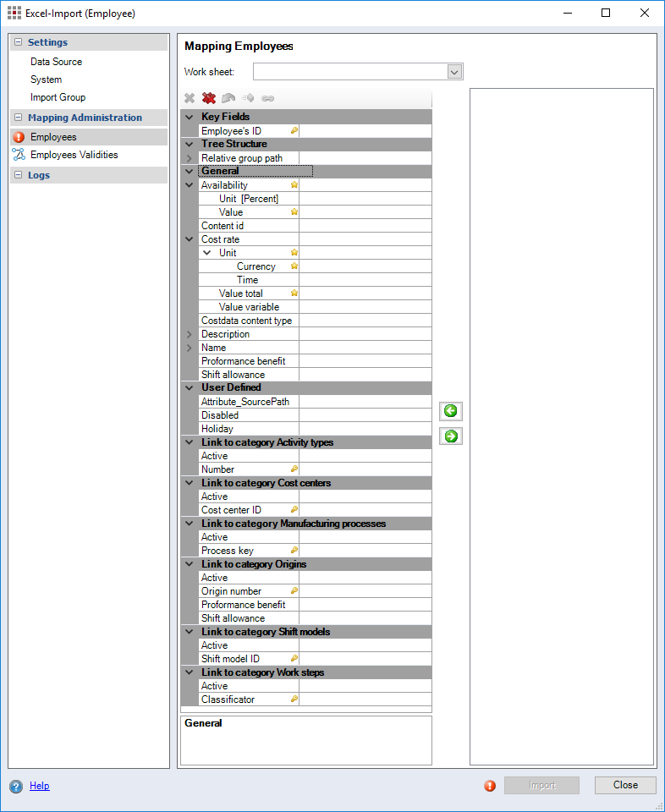665x812 pixels.
Task: Click the link chain icon in mapping toolbar
Action: point(267,98)
